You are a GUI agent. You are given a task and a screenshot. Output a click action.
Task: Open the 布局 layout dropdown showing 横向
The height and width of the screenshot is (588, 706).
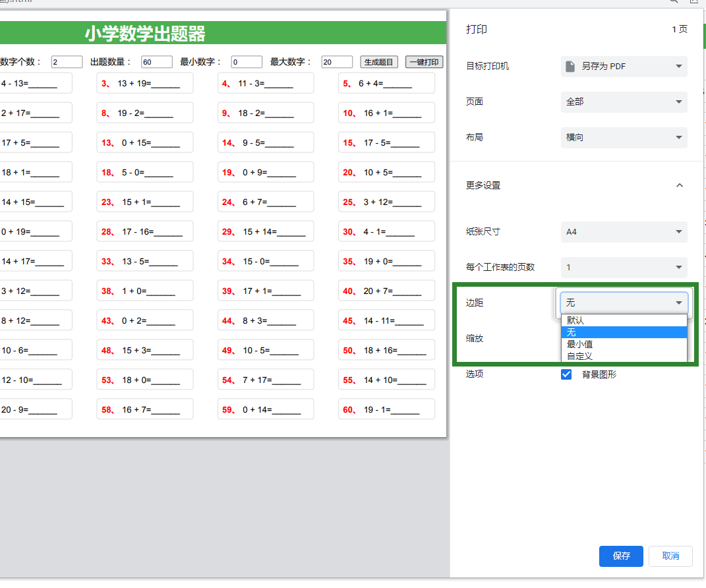pyautogui.click(x=624, y=137)
